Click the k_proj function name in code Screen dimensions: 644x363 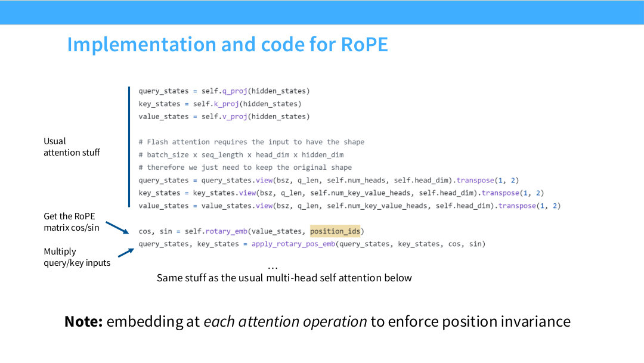[x=227, y=104]
